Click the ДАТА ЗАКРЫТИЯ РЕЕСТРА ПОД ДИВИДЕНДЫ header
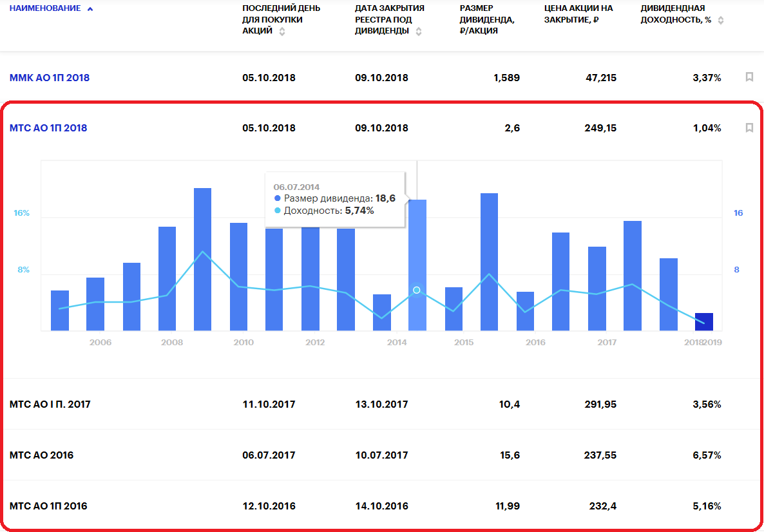Image resolution: width=764 pixels, height=532 pixels. 390,19
